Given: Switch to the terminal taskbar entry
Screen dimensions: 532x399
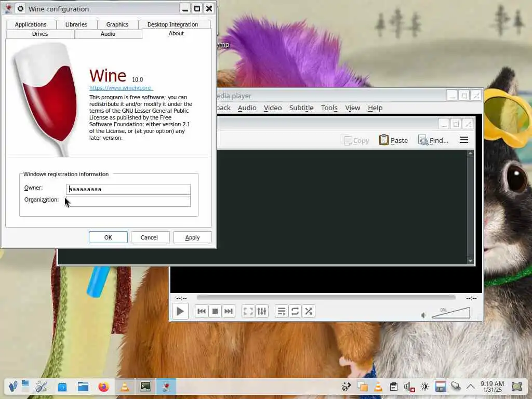Looking at the screenshot, I should coord(145,387).
